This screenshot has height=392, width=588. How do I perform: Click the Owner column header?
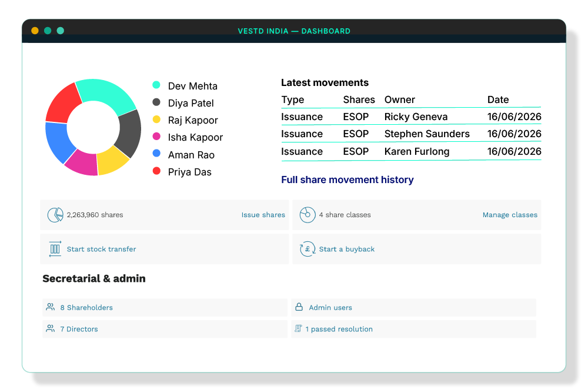pyautogui.click(x=400, y=99)
